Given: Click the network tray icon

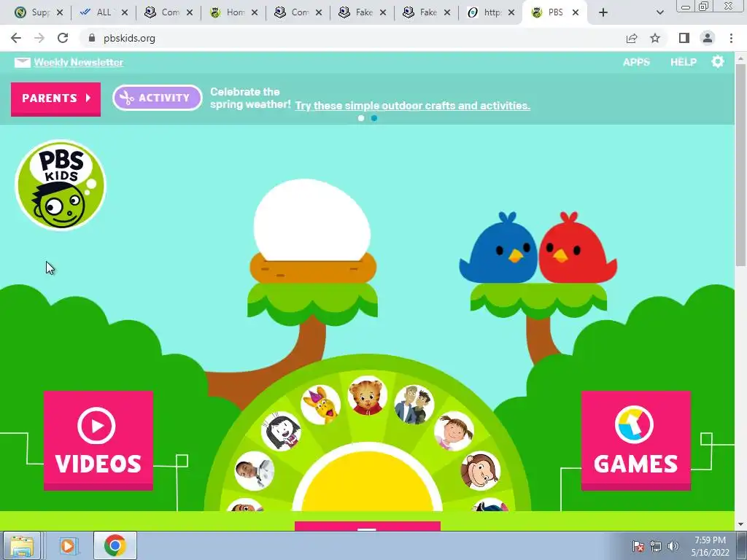Looking at the screenshot, I should [656, 546].
